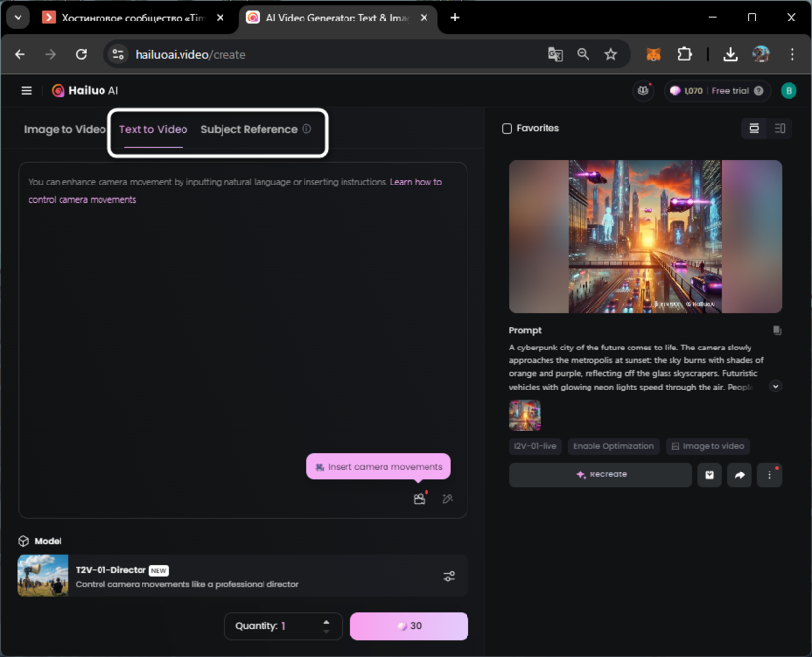Select the Text to Video tab
This screenshot has width=812, height=657.
tap(153, 129)
